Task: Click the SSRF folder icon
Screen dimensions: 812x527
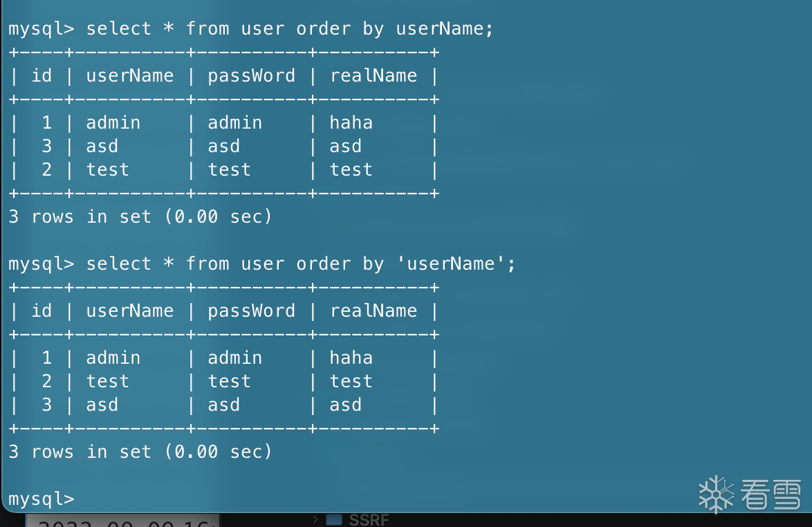Action: click(334, 519)
